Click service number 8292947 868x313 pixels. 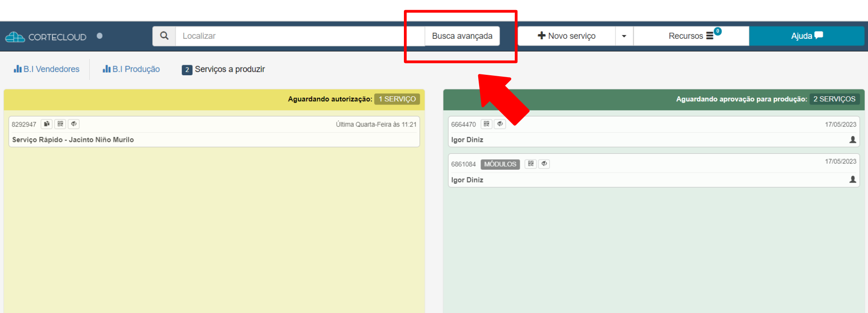click(24, 124)
